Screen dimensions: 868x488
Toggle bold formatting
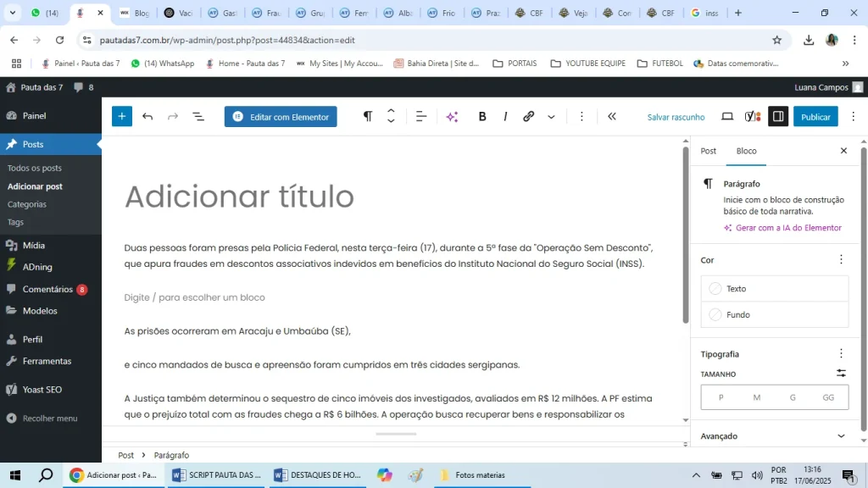pos(482,117)
